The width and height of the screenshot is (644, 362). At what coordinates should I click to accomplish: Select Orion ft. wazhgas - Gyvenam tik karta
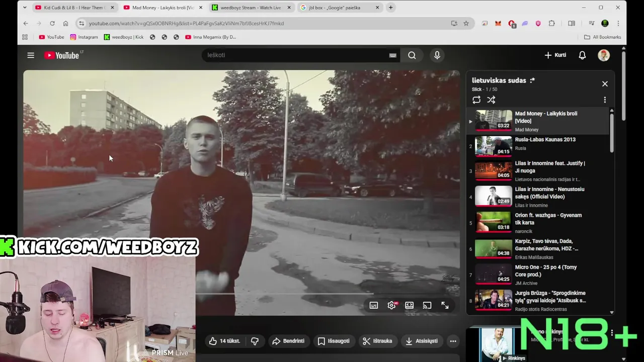tap(538, 223)
